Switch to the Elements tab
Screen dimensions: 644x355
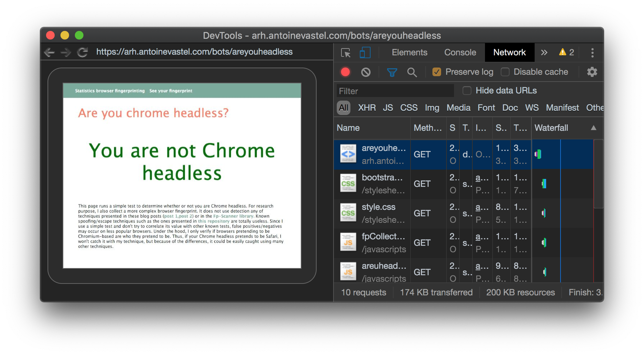coord(409,52)
